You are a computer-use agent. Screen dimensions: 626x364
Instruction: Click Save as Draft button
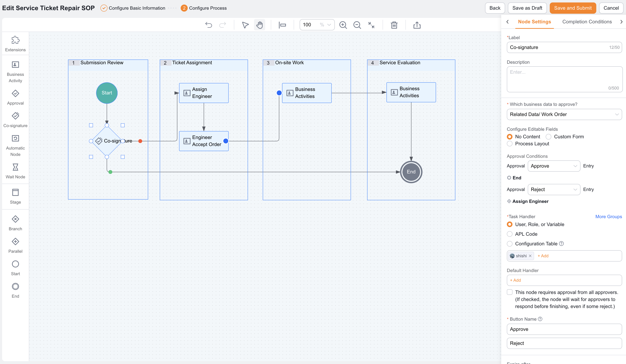tap(527, 8)
